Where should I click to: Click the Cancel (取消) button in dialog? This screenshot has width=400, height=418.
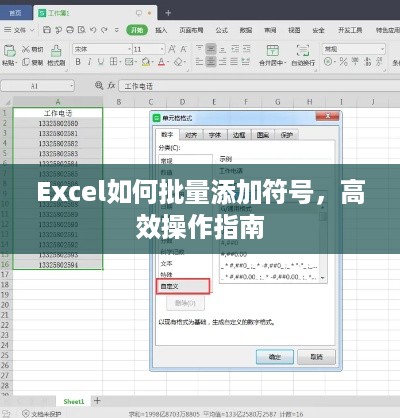[x=316, y=357]
